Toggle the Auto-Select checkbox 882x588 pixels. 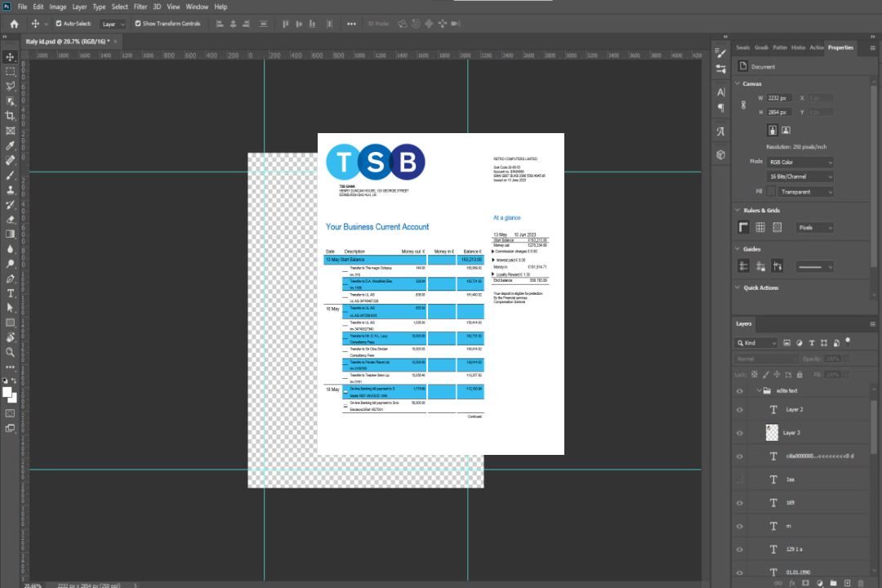pyautogui.click(x=59, y=24)
